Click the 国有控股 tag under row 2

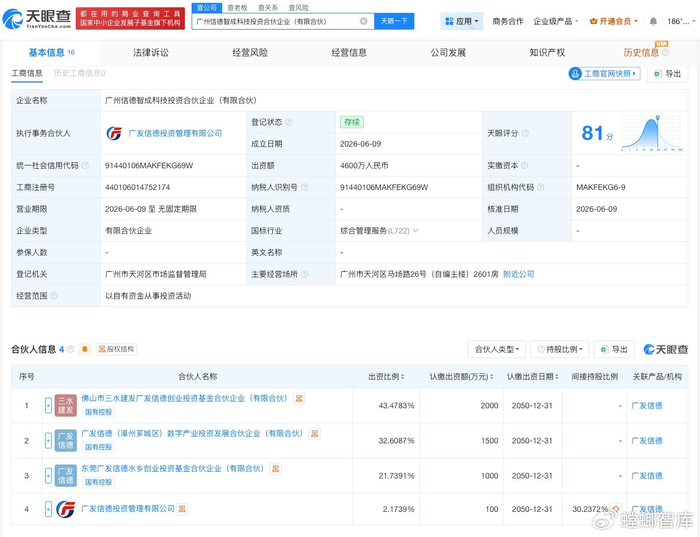[98, 447]
